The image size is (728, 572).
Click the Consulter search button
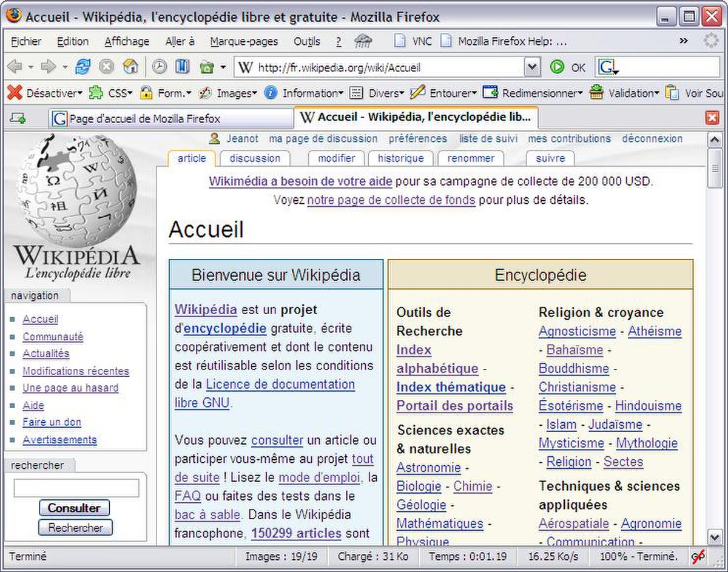[x=74, y=508]
